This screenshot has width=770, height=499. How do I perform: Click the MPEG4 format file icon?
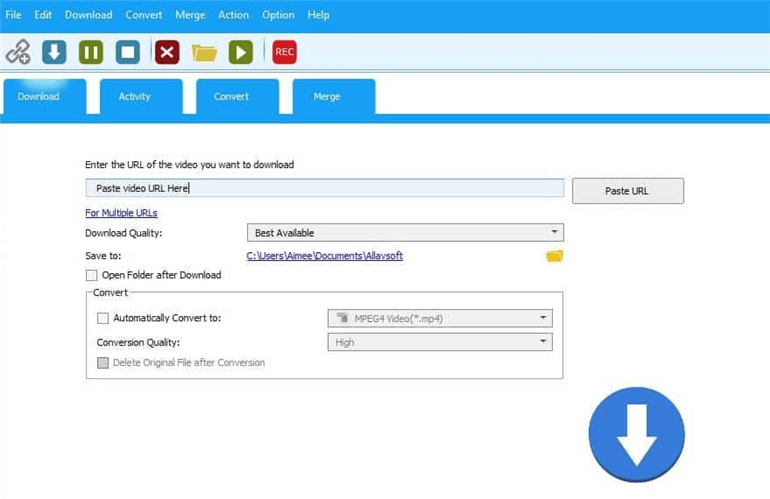coord(342,318)
